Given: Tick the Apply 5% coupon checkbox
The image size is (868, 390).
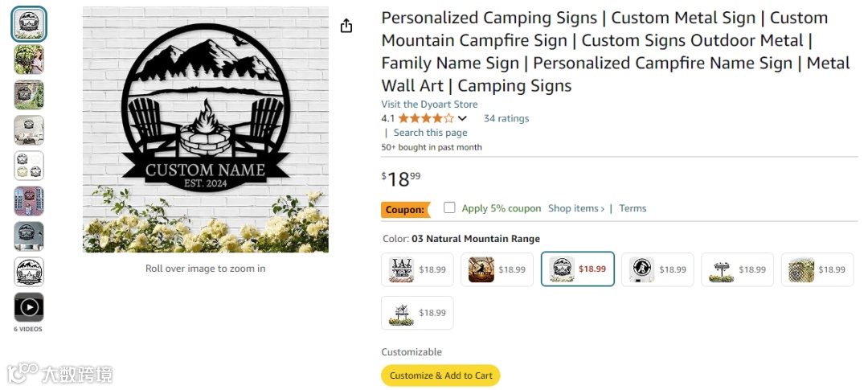Looking at the screenshot, I should point(449,207).
